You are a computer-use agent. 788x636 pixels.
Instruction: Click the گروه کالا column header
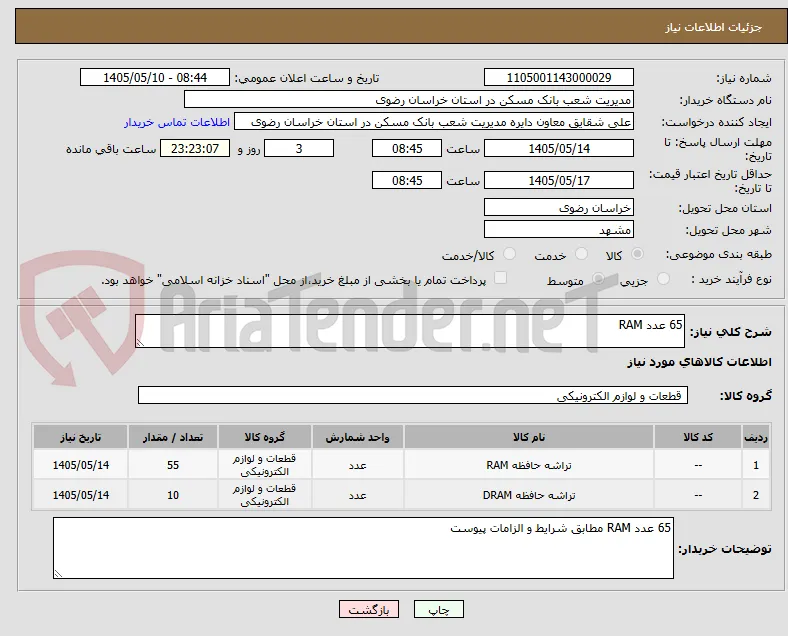click(264, 437)
